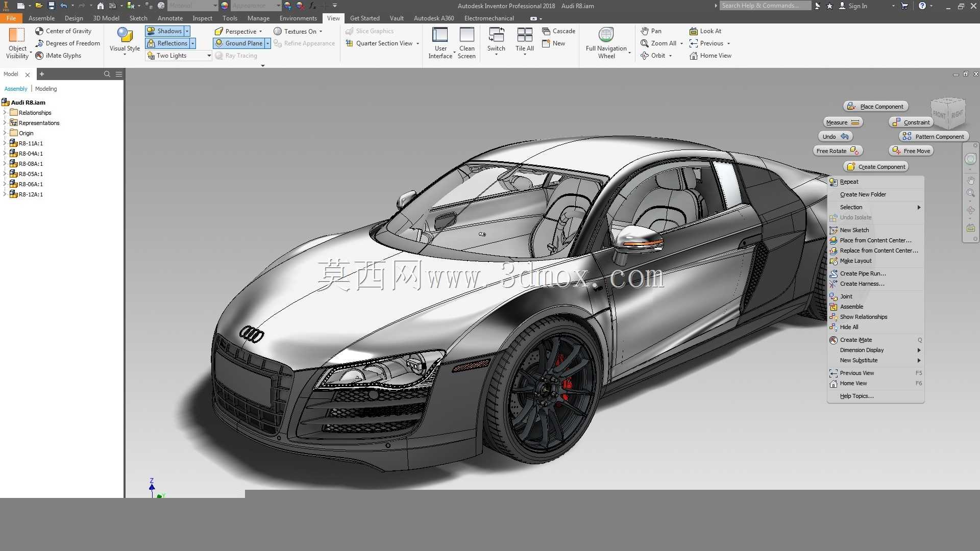Toggle iMate Glyphs visibility
The height and width of the screenshot is (551, 980).
tap(58, 56)
